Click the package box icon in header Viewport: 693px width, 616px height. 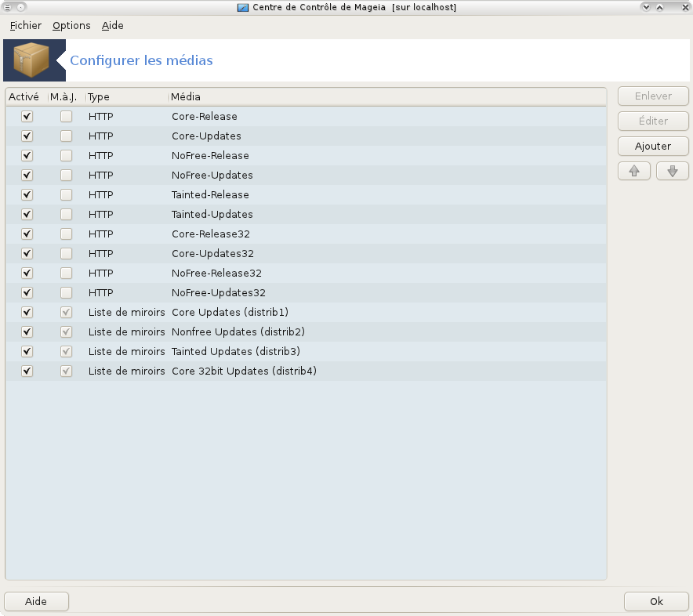click(x=31, y=60)
